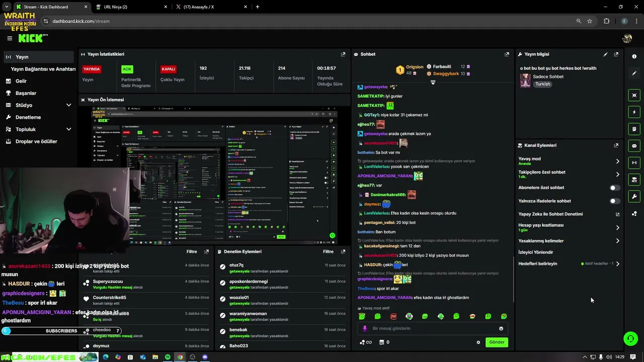Open Microsoft Edge from the taskbar

pos(106,357)
